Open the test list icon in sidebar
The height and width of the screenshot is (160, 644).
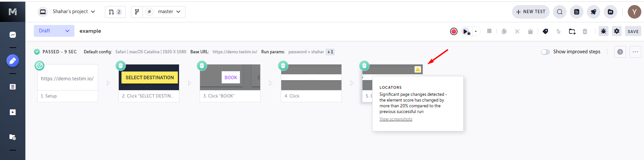tap(13, 87)
